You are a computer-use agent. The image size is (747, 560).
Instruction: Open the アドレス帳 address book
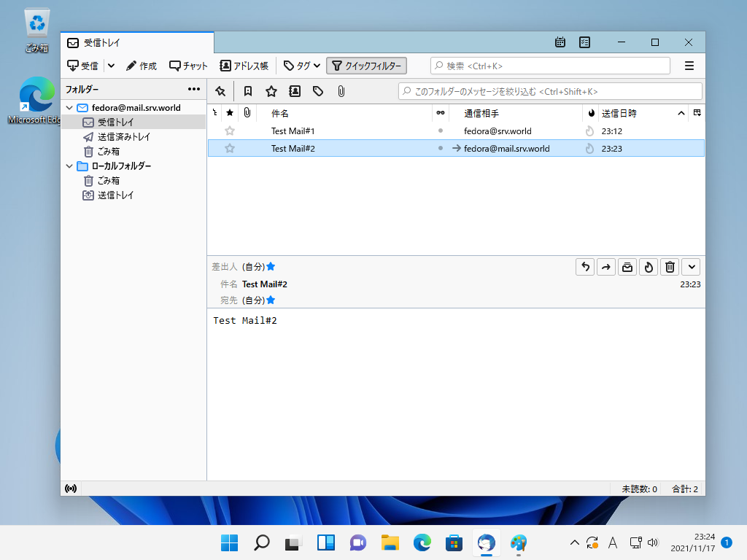244,66
